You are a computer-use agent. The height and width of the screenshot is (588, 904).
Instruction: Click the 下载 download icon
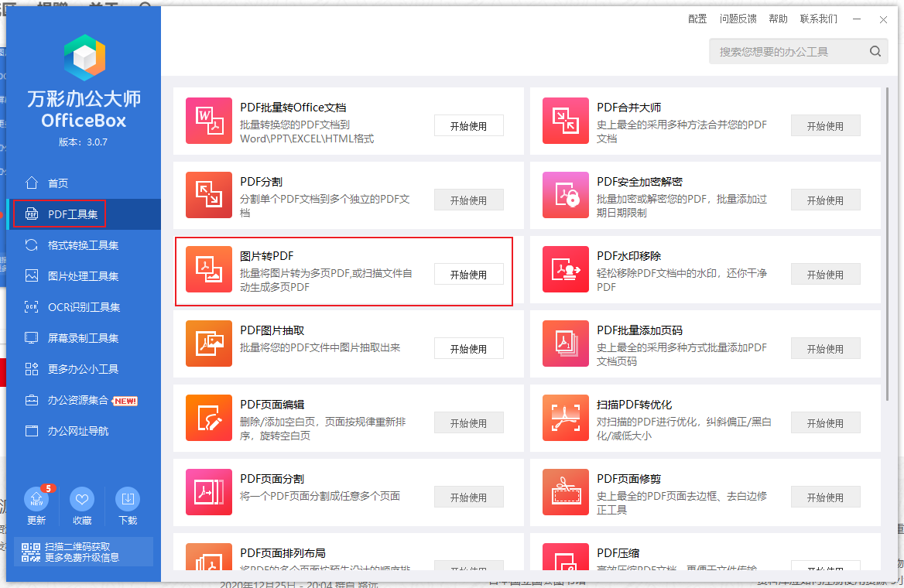[128, 499]
